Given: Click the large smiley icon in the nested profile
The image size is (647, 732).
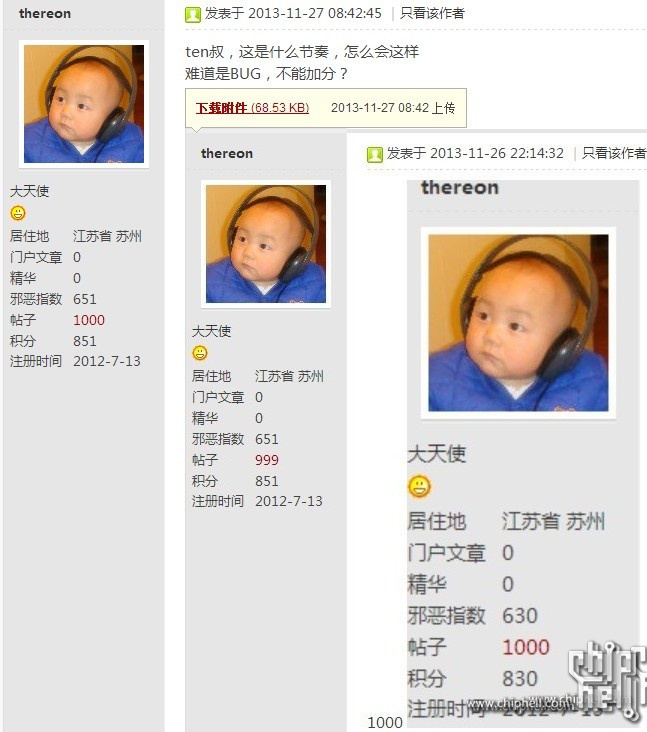Looking at the screenshot, I should tap(419, 486).
